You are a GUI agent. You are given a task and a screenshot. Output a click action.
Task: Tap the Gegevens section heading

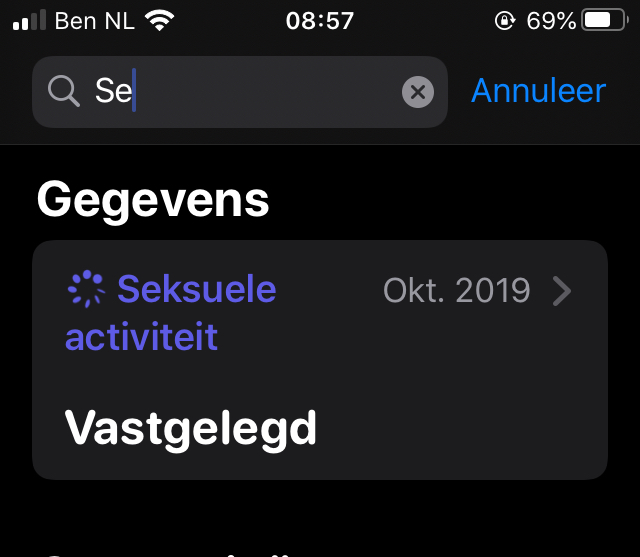coord(153,201)
